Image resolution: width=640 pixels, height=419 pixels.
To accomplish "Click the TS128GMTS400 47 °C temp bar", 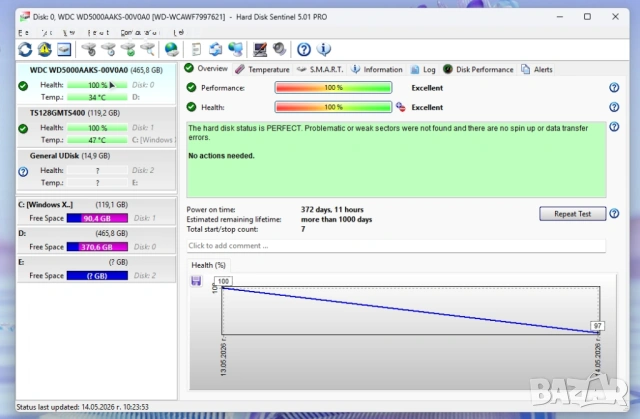I will pyautogui.click(x=97, y=140).
